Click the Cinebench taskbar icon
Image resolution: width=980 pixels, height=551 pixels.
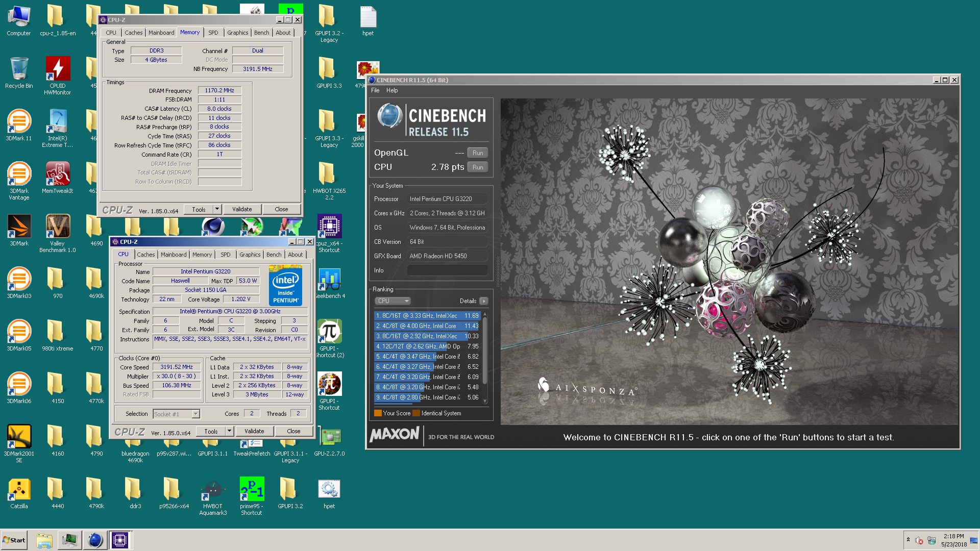tap(95, 540)
